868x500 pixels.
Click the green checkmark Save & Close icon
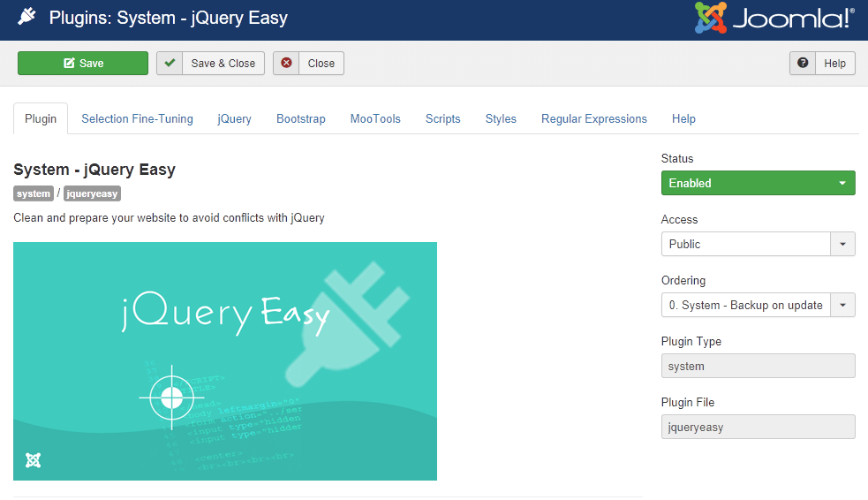[x=170, y=63]
